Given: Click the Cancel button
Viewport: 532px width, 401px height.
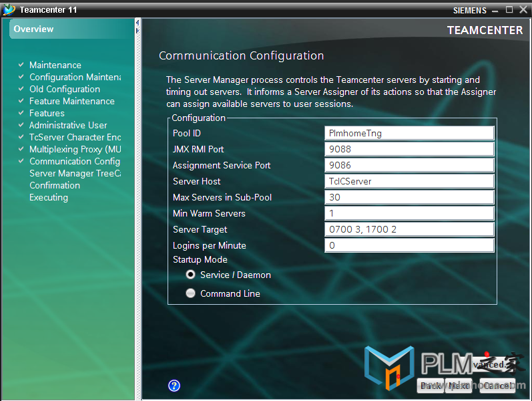Looking at the screenshot, I should click(497, 386).
